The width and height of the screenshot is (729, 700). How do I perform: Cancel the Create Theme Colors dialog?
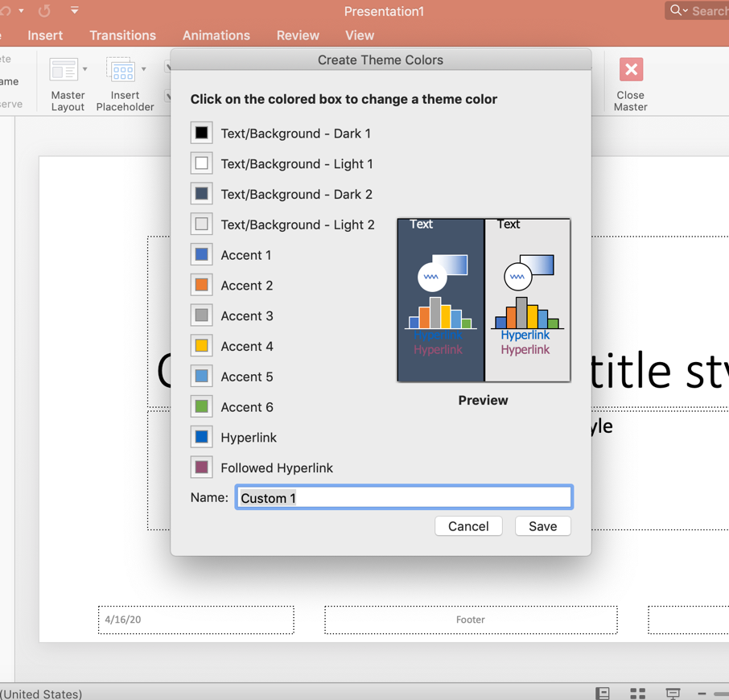468,526
